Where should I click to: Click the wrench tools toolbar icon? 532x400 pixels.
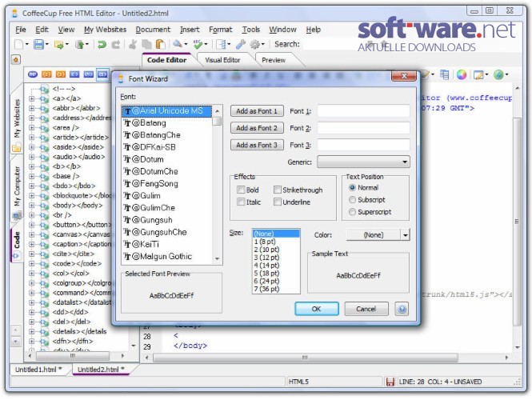(x=241, y=44)
